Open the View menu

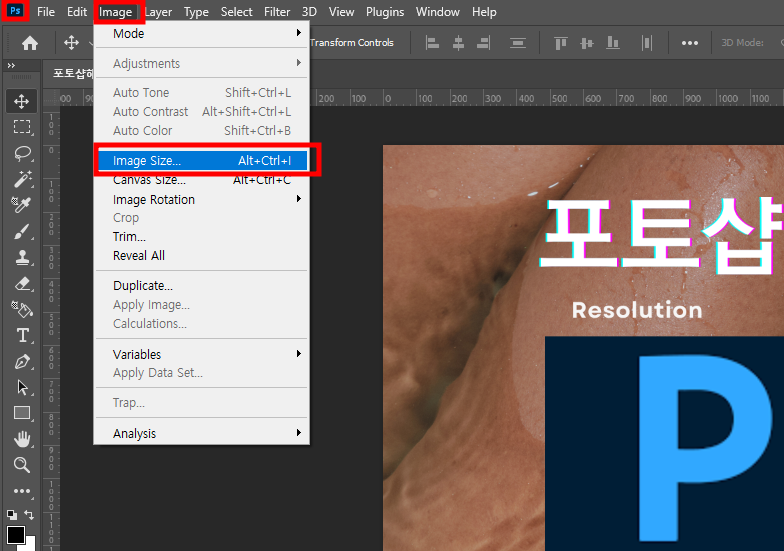click(342, 12)
